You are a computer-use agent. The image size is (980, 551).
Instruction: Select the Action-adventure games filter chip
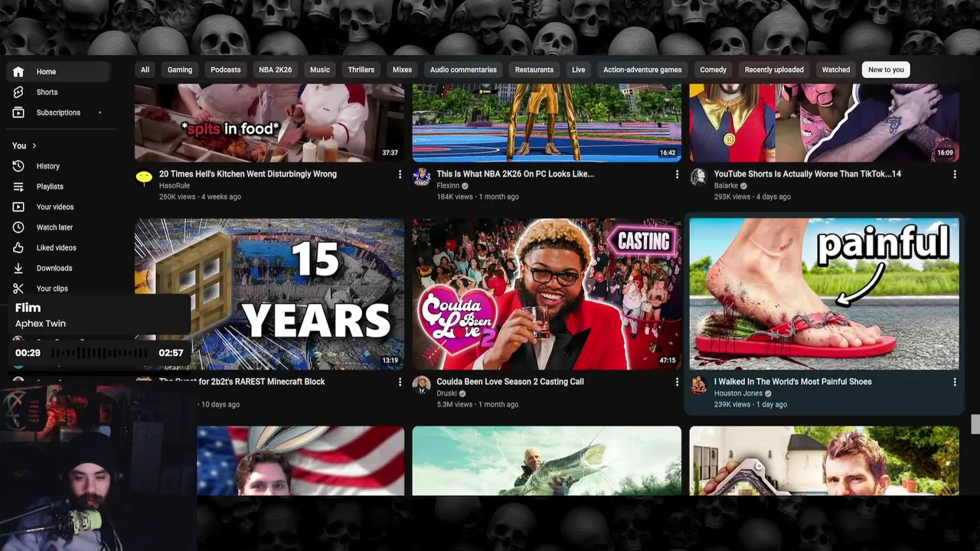click(642, 70)
